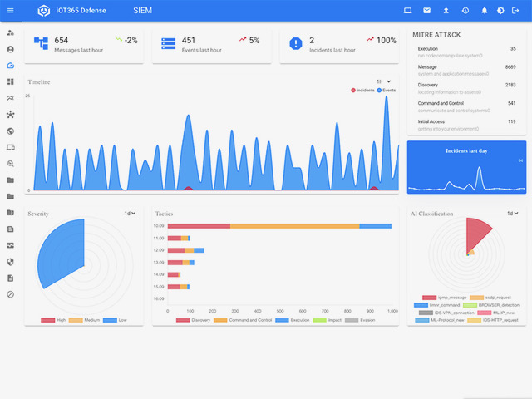Open the hamburger navigation menu

10,11
